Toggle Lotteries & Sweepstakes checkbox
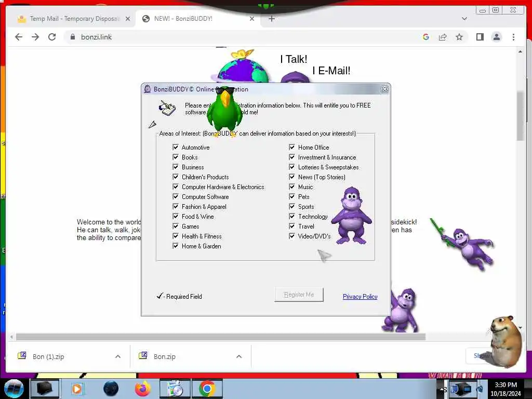The image size is (532, 399). point(292,167)
